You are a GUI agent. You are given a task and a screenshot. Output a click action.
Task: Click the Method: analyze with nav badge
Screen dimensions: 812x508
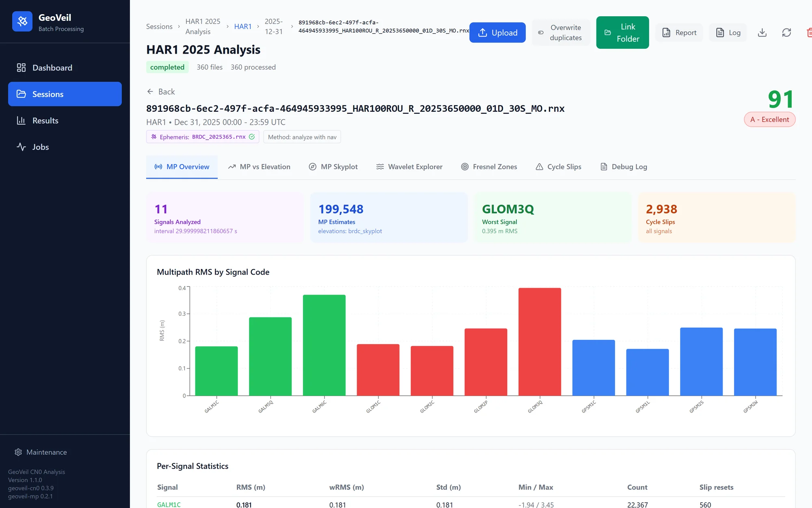(x=302, y=137)
